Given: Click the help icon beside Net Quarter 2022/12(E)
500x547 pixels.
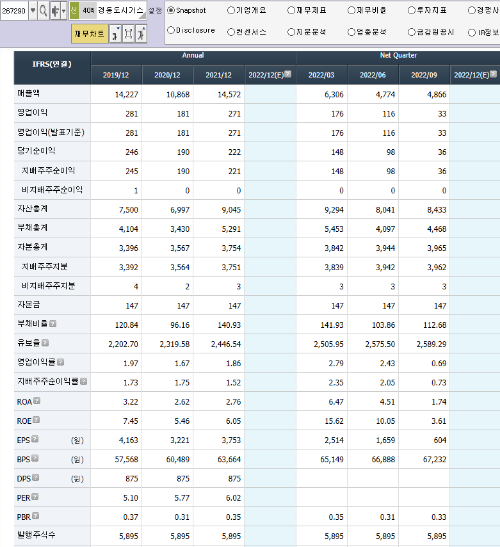Looking at the screenshot, I should pos(493,74).
